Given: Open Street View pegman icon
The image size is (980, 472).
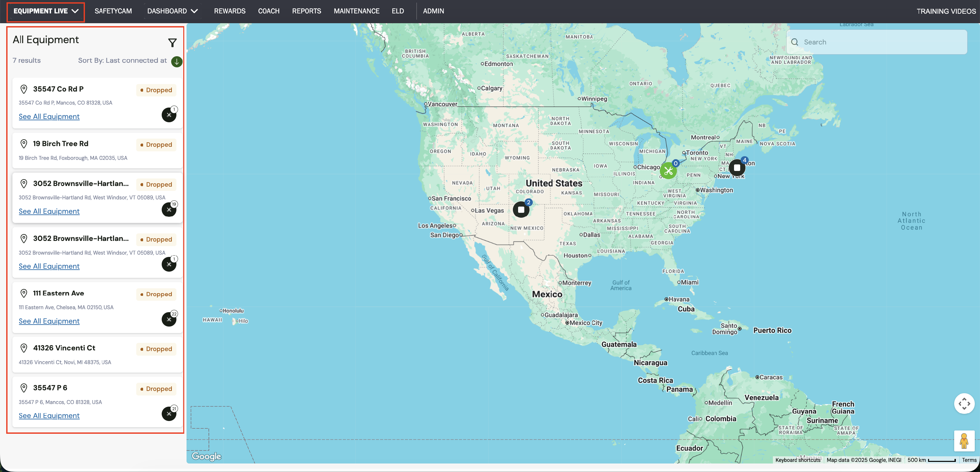Looking at the screenshot, I should 964,441.
